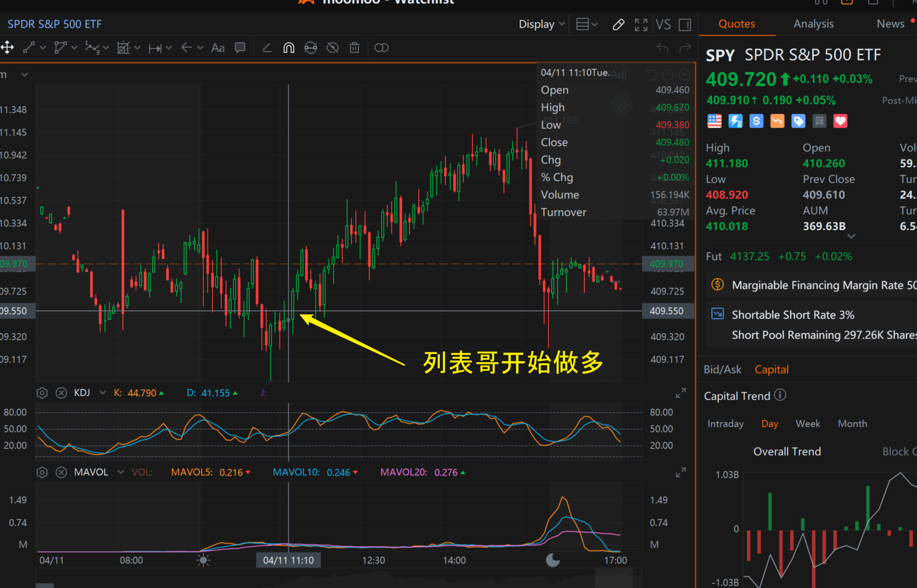917x588 pixels.
Task: Select the Capital tab
Action: [x=771, y=370]
